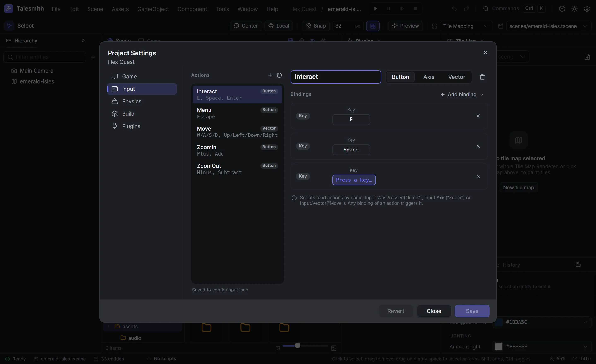Image resolution: width=596 pixels, height=364 pixels.
Task: Open the Commands search palette
Action: click(x=514, y=9)
